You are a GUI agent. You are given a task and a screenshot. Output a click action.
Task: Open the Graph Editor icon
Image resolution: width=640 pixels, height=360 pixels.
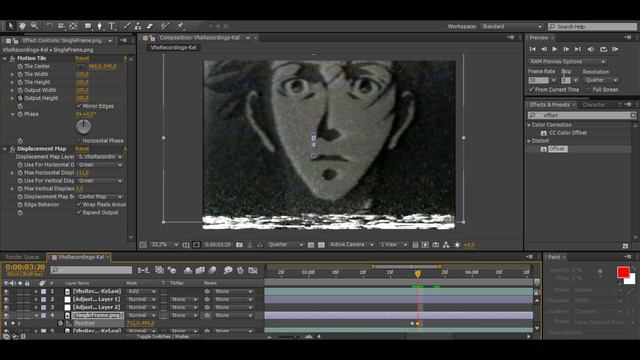pos(253,270)
